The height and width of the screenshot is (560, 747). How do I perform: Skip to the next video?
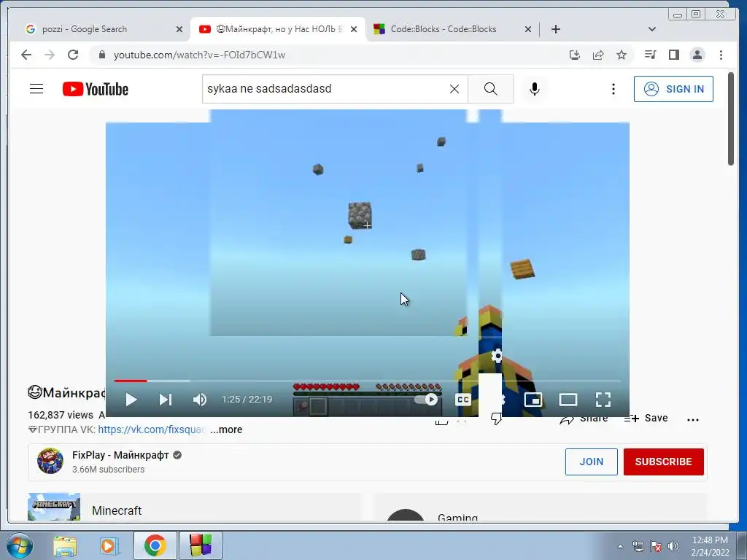coord(166,400)
